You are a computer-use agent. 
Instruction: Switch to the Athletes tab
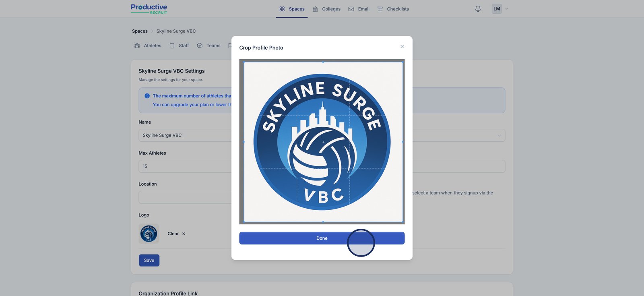click(x=148, y=46)
